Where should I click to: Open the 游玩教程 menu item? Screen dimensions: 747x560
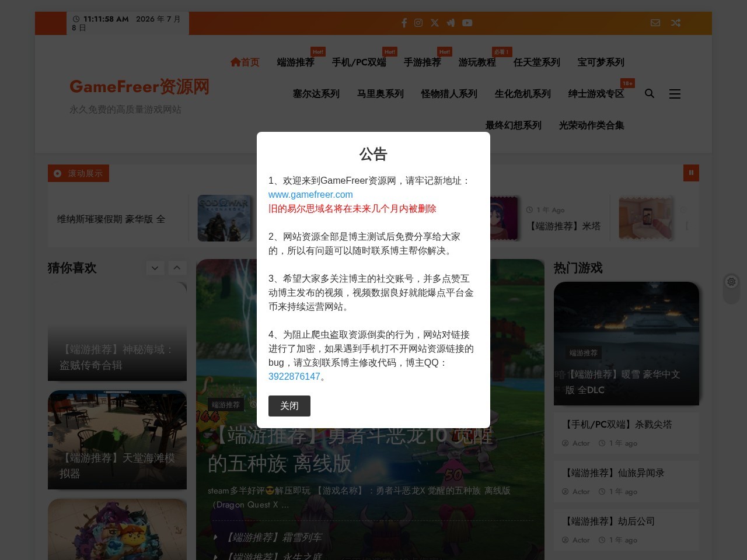point(477,62)
